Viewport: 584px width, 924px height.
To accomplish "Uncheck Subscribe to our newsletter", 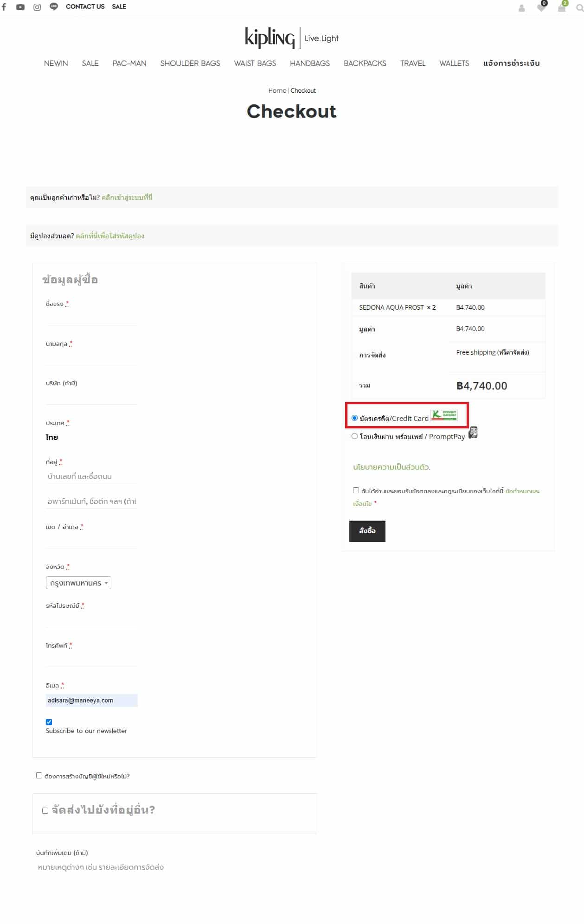I will (x=49, y=722).
